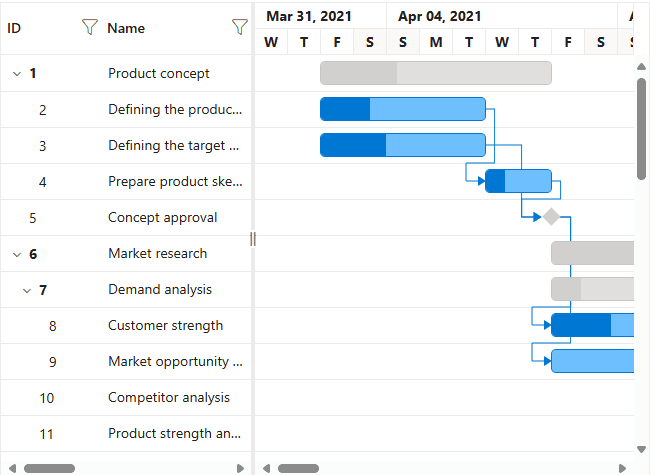
Task: Collapse the Product concept row
Action: click(x=17, y=73)
